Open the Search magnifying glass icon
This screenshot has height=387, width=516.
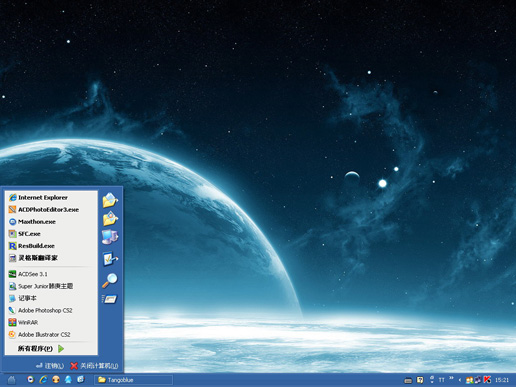click(110, 280)
